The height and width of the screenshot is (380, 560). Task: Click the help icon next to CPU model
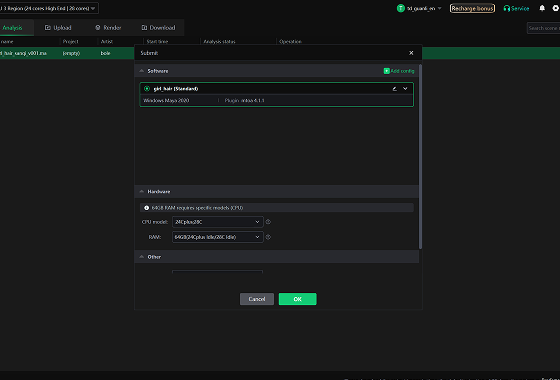[x=268, y=222]
